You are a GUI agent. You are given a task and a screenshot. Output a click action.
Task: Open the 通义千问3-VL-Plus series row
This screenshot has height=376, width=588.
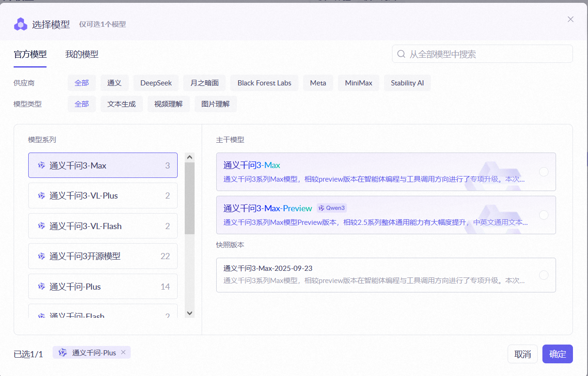coord(103,196)
